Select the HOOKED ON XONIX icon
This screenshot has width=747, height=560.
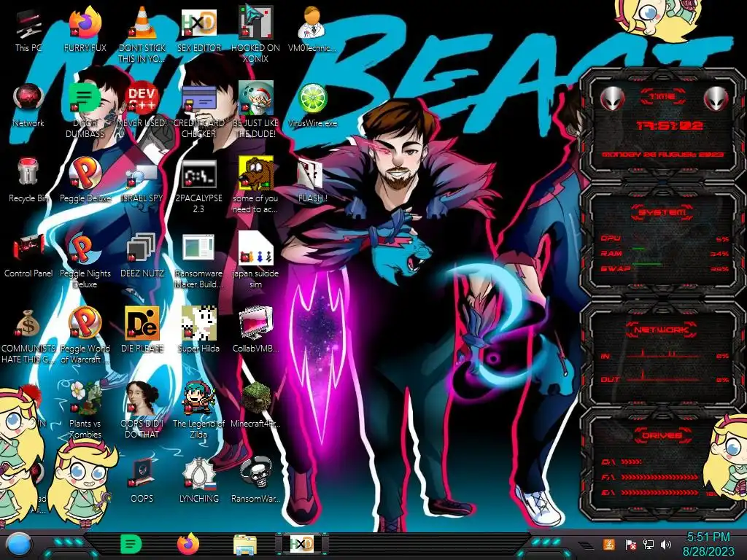pyautogui.click(x=255, y=23)
